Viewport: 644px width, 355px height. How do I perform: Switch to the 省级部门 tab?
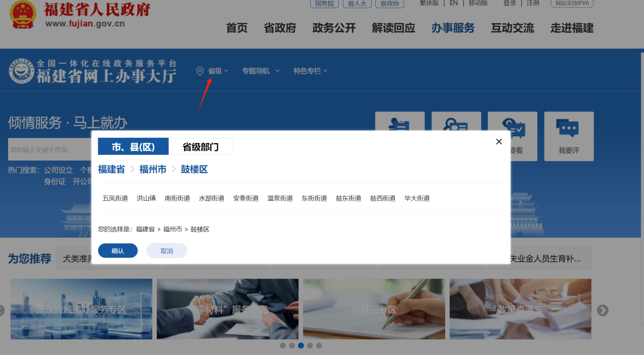point(200,147)
